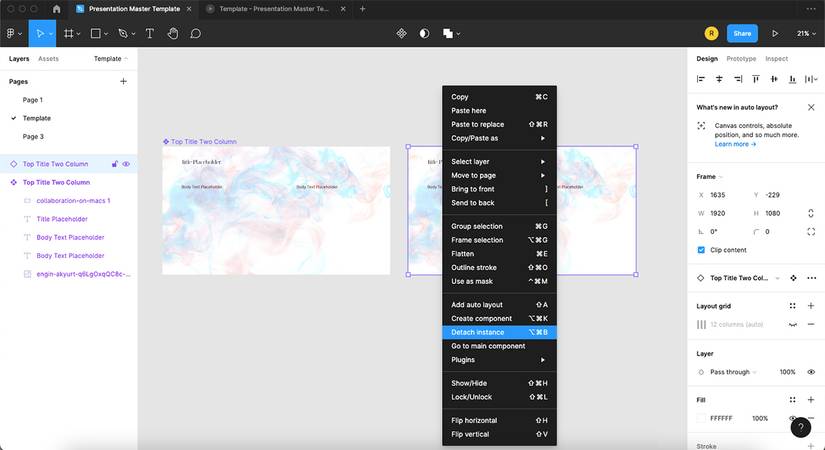Choose Go to main component
The width and height of the screenshot is (825, 450).
click(x=499, y=346)
